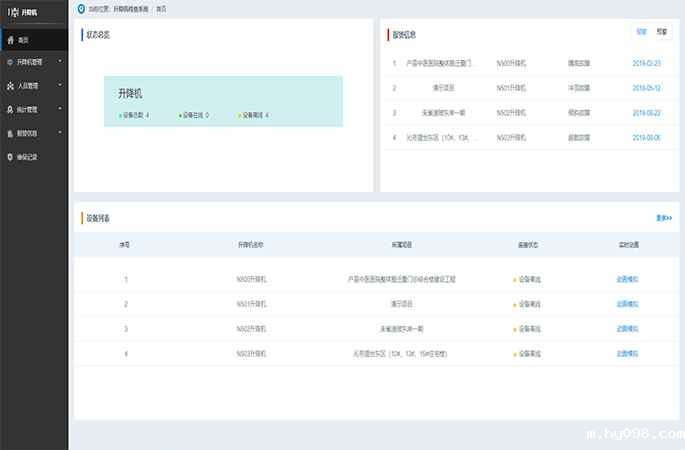The height and width of the screenshot is (450, 685).
Task: Open the 更多>> link in device list
Action: tap(663, 217)
